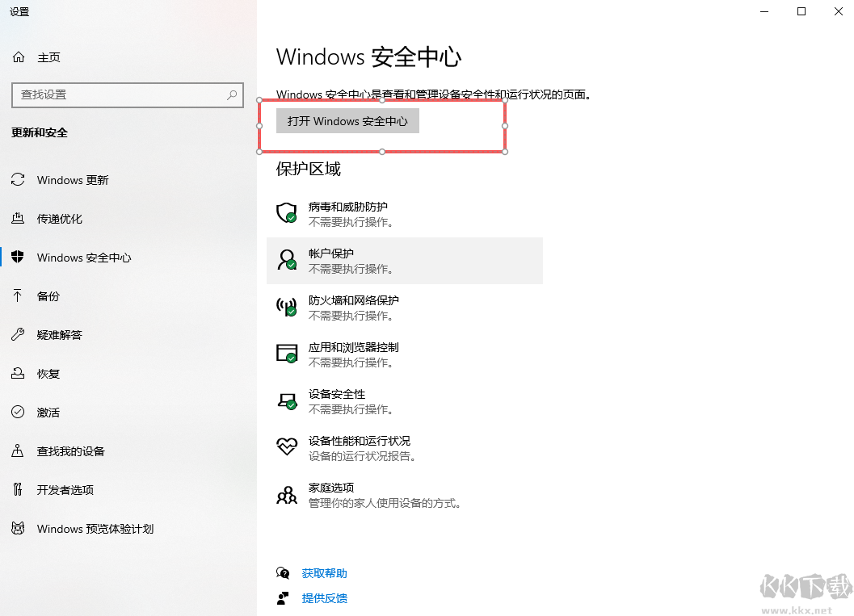The image size is (854, 616).
Task: Click 设备的运行状况报告 description text
Action: [362, 456]
